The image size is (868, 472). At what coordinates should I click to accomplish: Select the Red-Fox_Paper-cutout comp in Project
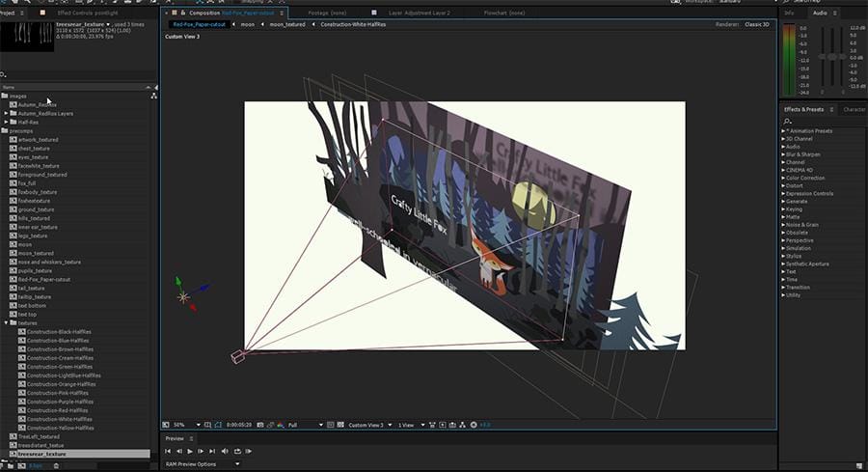(44, 279)
